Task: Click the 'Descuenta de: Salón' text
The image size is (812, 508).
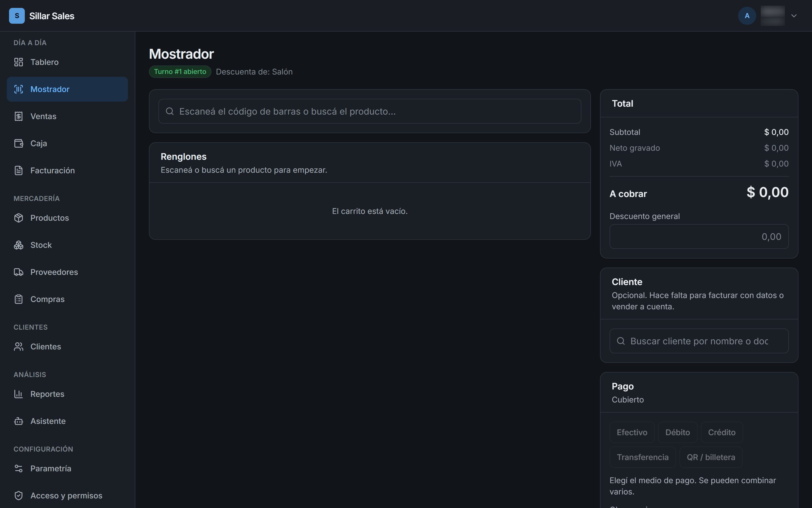Action: (254, 72)
